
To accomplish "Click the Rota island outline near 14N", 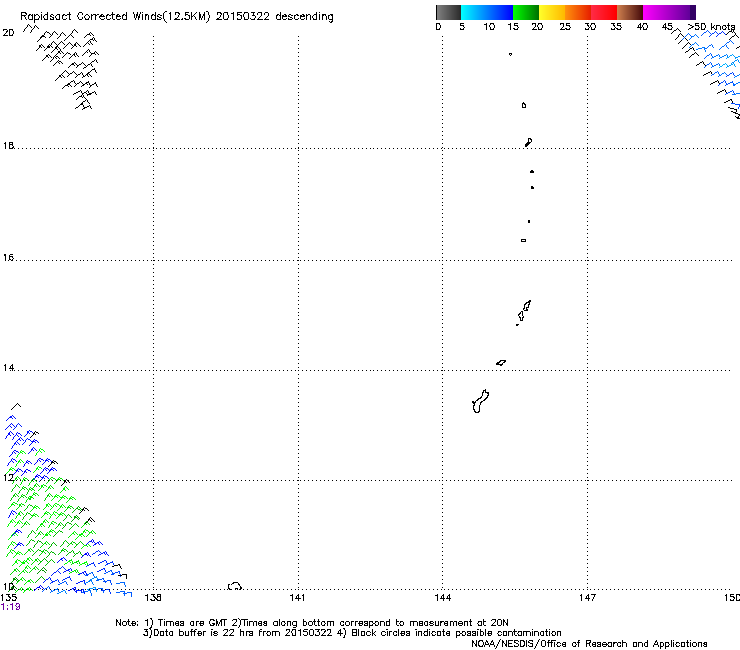I will coord(501,363).
